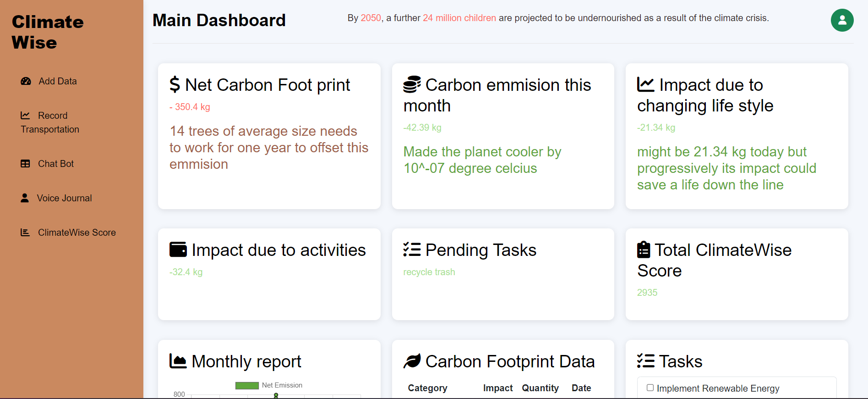Click the wallet icon on Impact due to activities
The image size is (868, 399).
tap(178, 250)
